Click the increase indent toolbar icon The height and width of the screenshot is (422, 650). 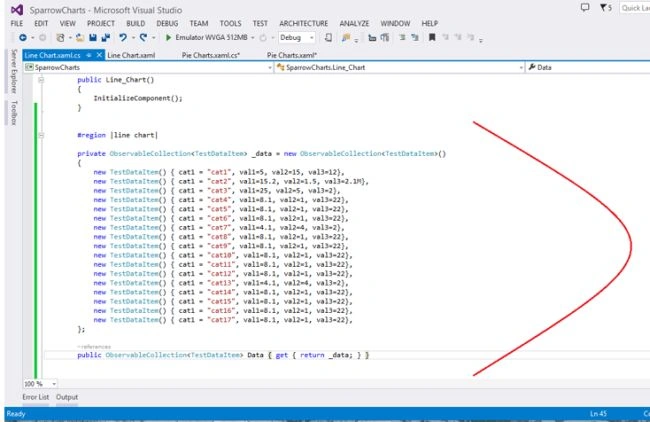point(385,38)
